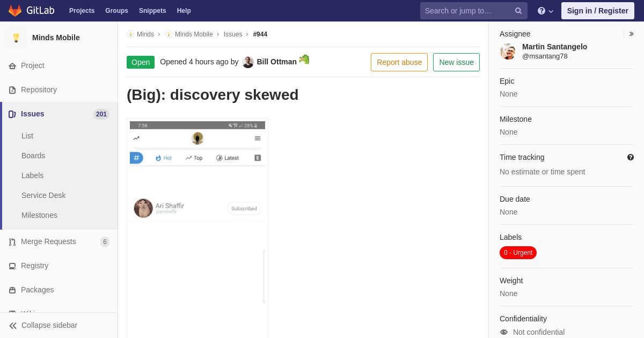644x338 pixels.
Task: Click the Minds Mobile project title in sidebar
Action: 56,38
